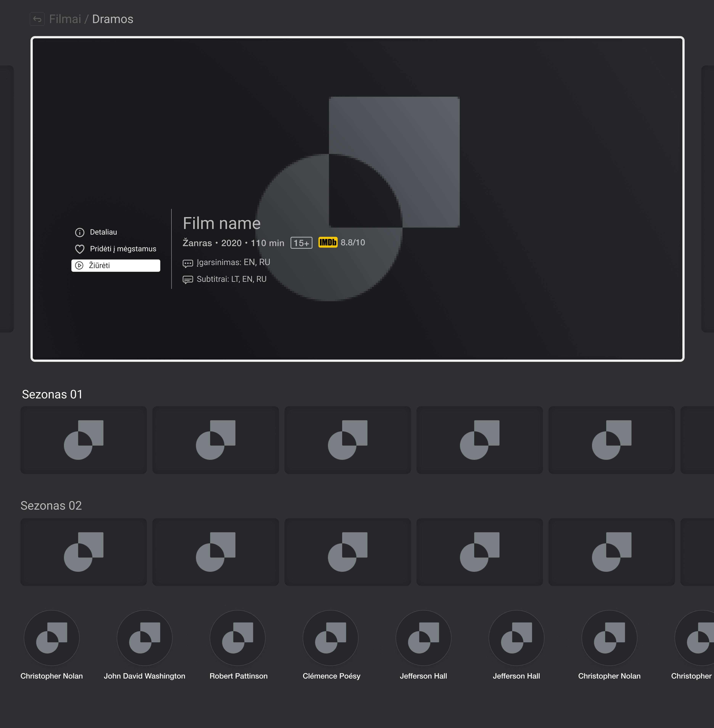Image resolution: width=714 pixels, height=728 pixels.
Task: Click the Subtitrai subtitles icon
Action: coord(187,280)
